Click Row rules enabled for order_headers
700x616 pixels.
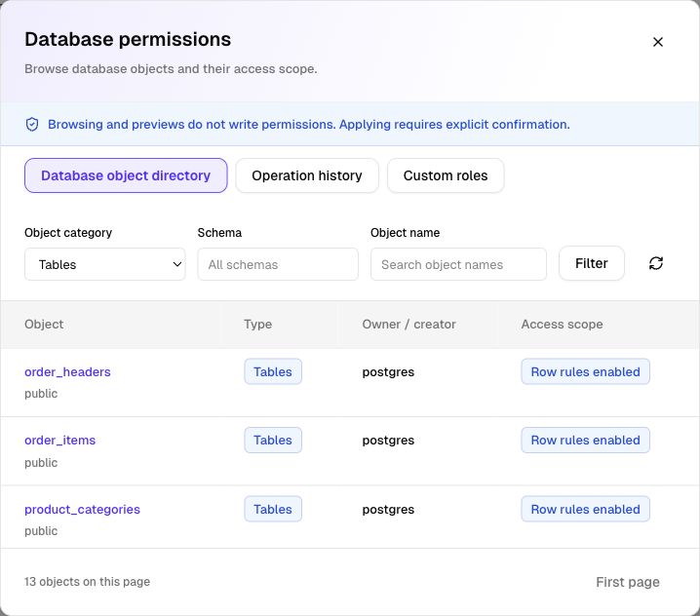point(585,371)
